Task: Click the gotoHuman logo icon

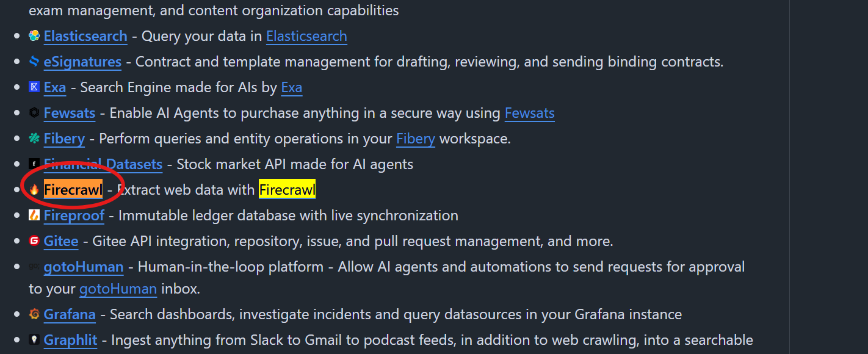Action: [34, 266]
